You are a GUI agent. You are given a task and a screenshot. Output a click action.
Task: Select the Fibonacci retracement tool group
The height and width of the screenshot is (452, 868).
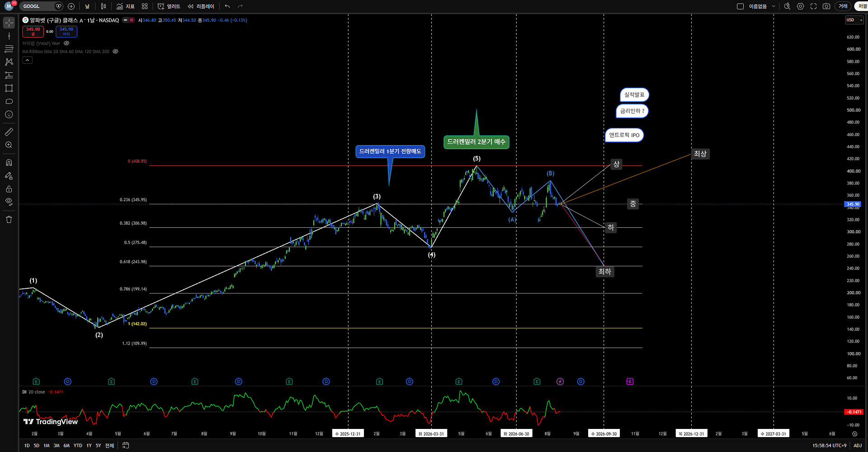[x=9, y=49]
